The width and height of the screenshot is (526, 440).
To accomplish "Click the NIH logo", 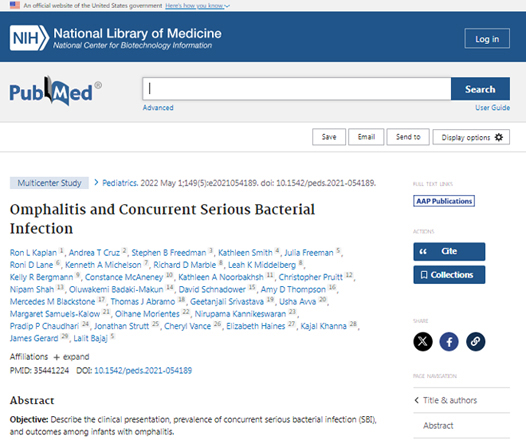I will tap(30, 38).
